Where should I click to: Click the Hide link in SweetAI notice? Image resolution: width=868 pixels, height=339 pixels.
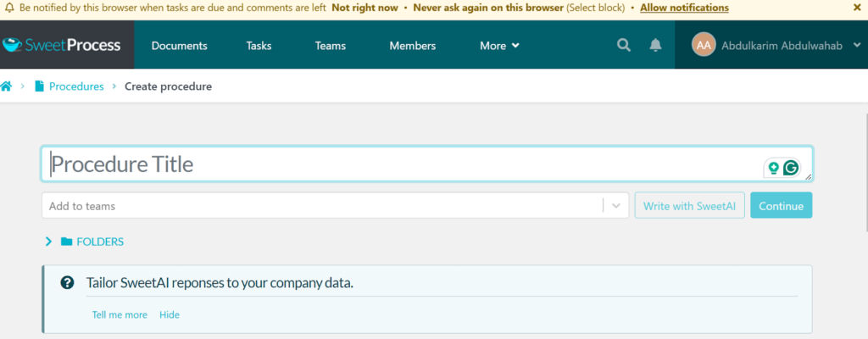[170, 314]
